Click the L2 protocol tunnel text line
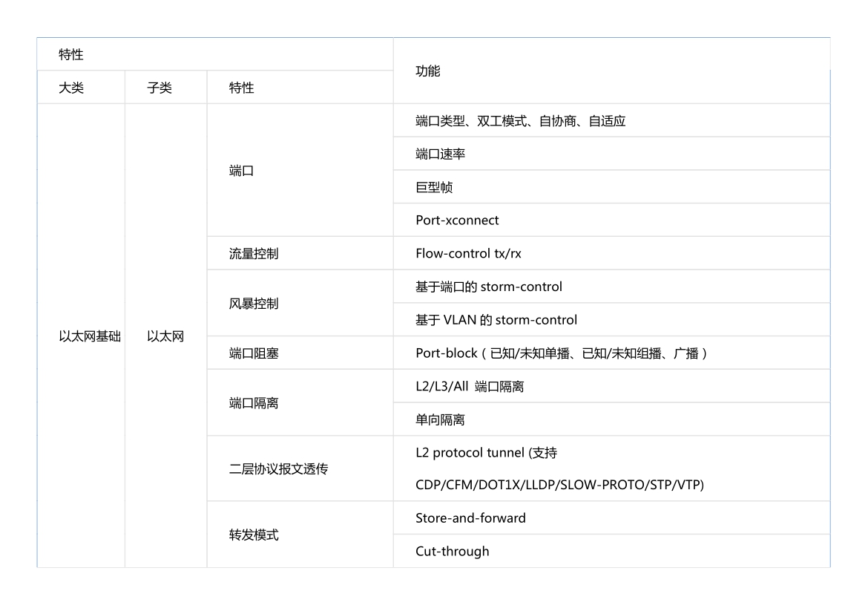Screen dimensions: 868x614 [x=486, y=453]
